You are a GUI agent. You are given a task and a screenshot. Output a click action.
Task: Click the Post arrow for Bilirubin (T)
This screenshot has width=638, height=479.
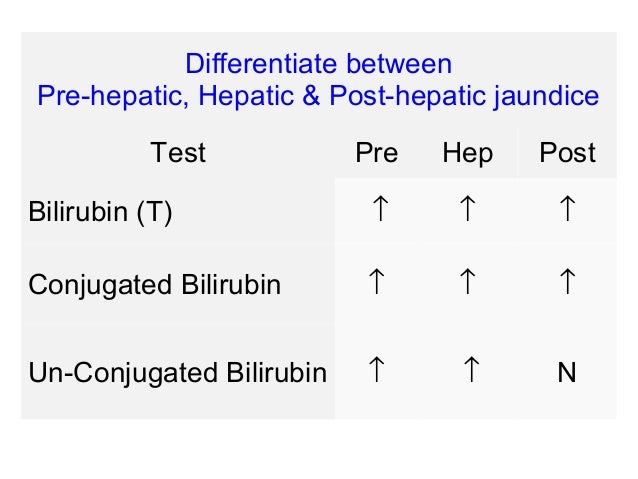(x=566, y=211)
